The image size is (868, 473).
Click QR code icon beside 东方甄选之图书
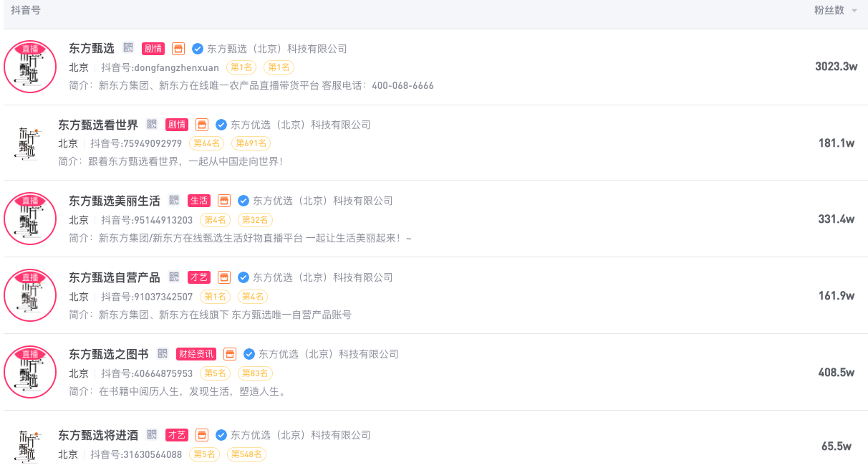tap(163, 353)
